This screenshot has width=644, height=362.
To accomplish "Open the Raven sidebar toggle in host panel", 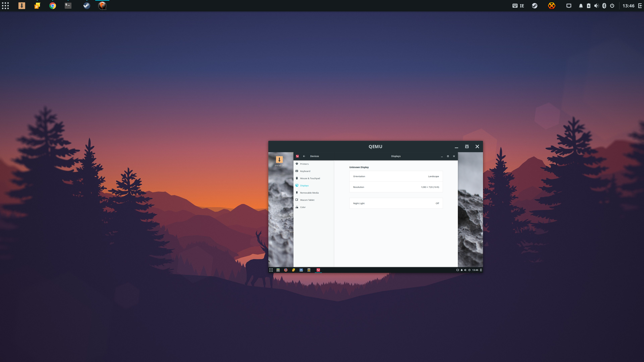I will pos(640,6).
